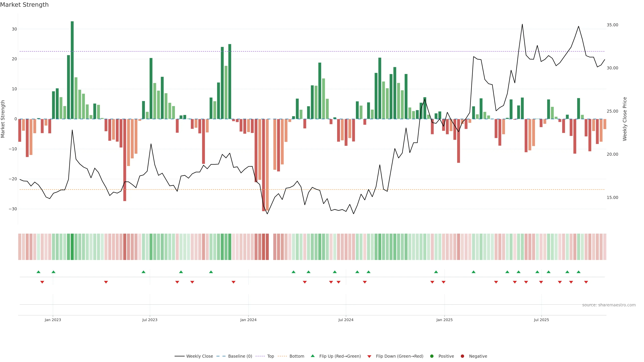Click the Jul 2025 axis label
The image size is (644, 362).
(542, 320)
